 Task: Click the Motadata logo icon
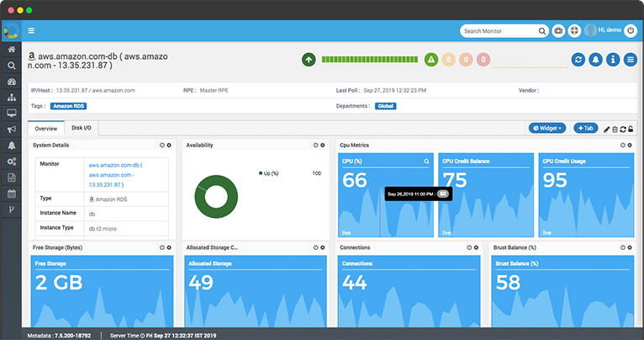coord(11,31)
